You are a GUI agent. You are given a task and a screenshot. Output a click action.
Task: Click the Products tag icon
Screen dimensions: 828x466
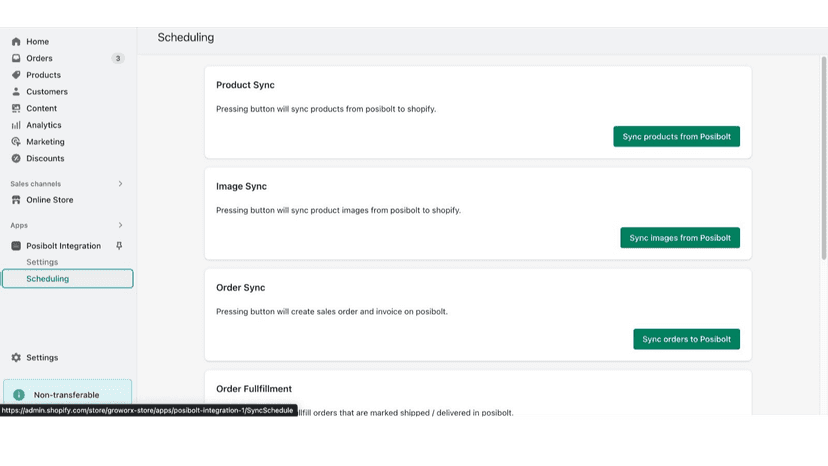click(16, 75)
